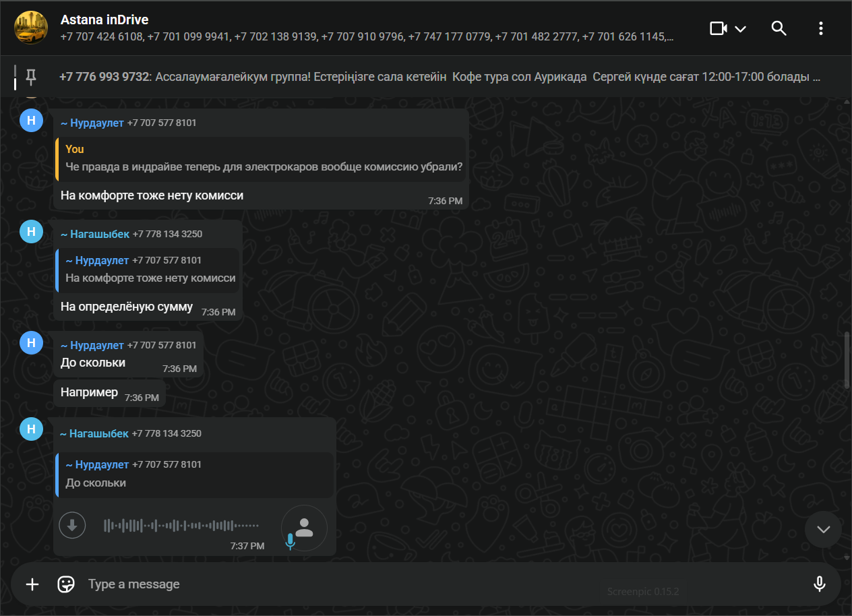Screen dimensions: 852x616
Task: Open the three-dot chat menu
Action: pos(820,28)
